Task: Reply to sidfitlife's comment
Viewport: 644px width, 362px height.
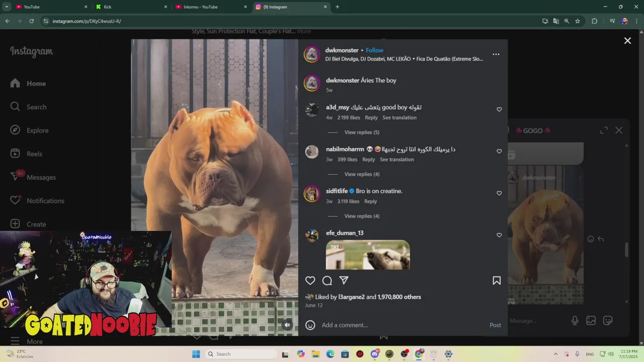Action: (x=370, y=202)
